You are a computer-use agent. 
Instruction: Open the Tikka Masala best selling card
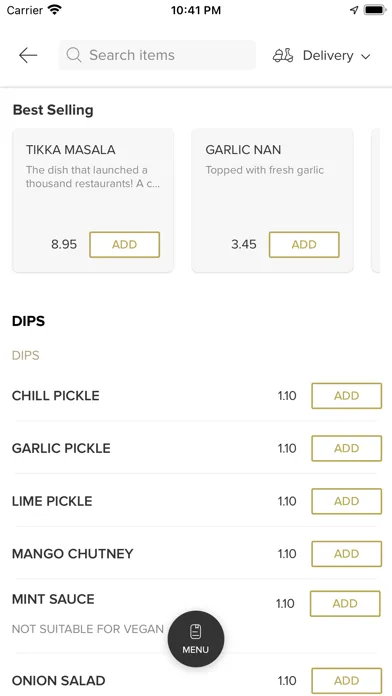(x=93, y=200)
